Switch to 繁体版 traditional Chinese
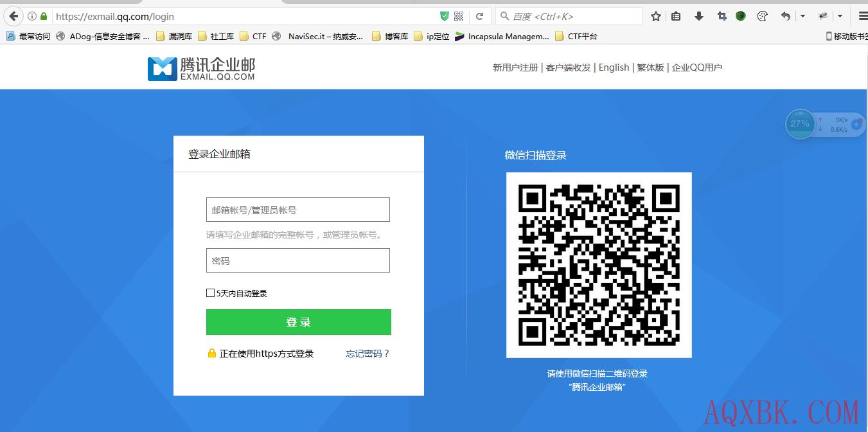 pos(650,67)
